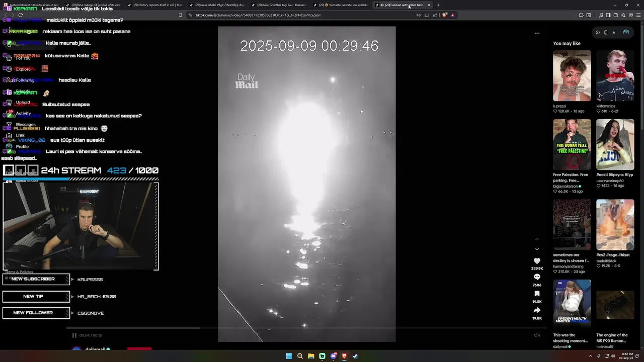Click the TikTok coins icon in top pill
Image resolution: width=644 pixels, height=362 pixels.
[x=598, y=32]
